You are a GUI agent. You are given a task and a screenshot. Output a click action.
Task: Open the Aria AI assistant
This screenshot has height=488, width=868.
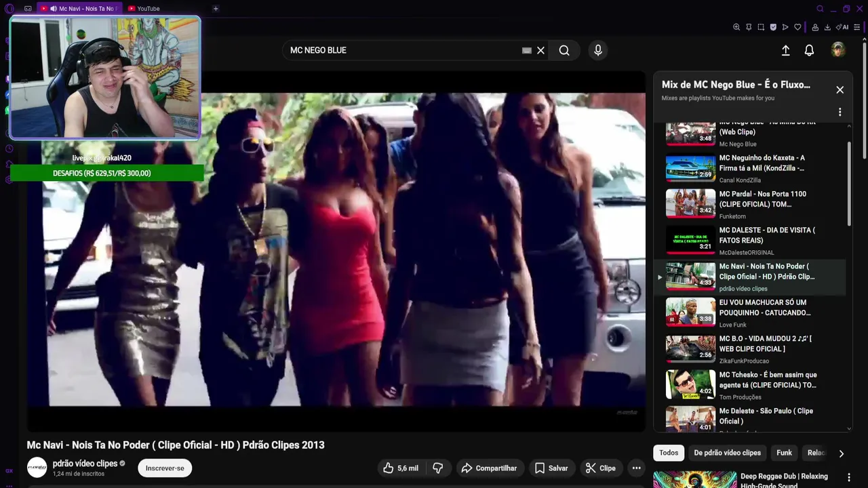tap(842, 27)
